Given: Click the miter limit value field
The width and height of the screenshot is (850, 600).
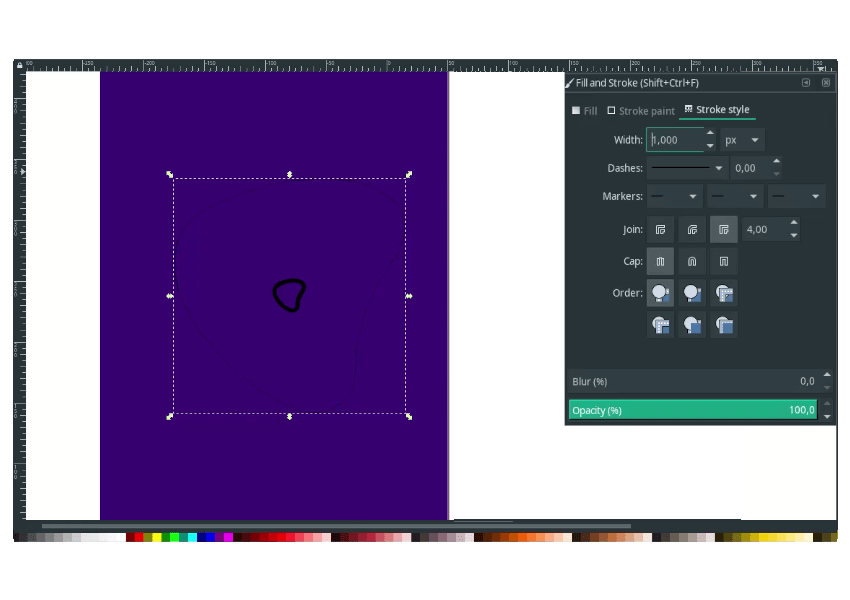Looking at the screenshot, I should point(765,229).
